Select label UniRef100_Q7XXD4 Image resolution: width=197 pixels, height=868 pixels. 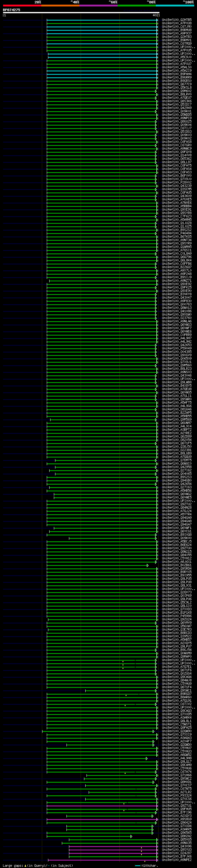click(x=177, y=826)
